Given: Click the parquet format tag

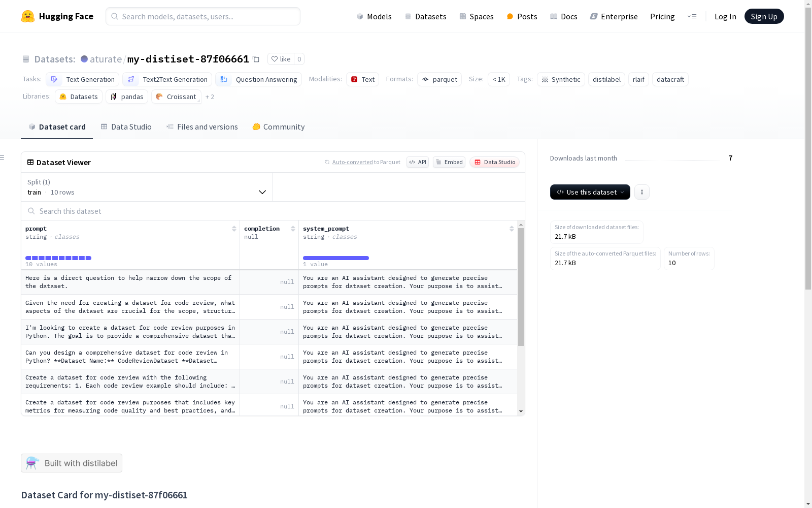Looking at the screenshot, I should pos(439,79).
